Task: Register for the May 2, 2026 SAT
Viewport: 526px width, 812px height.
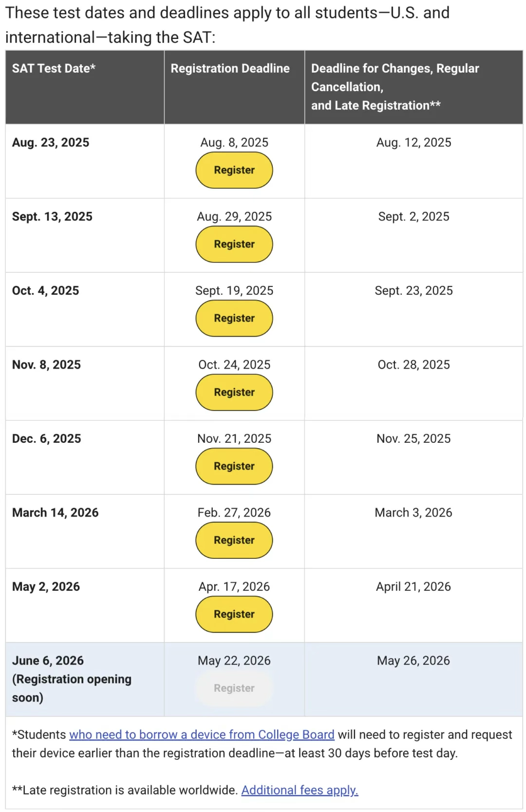Action: coord(234,614)
